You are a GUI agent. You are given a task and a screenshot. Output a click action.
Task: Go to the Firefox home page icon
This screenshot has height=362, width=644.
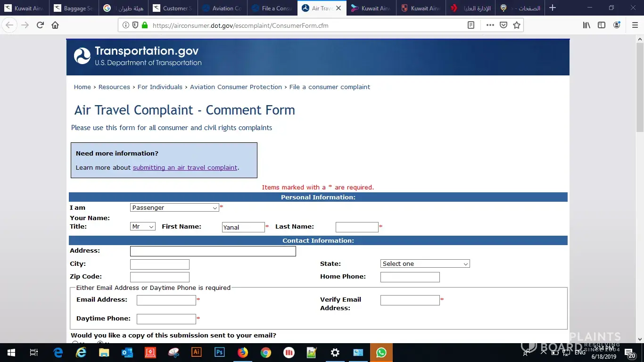coord(55,25)
